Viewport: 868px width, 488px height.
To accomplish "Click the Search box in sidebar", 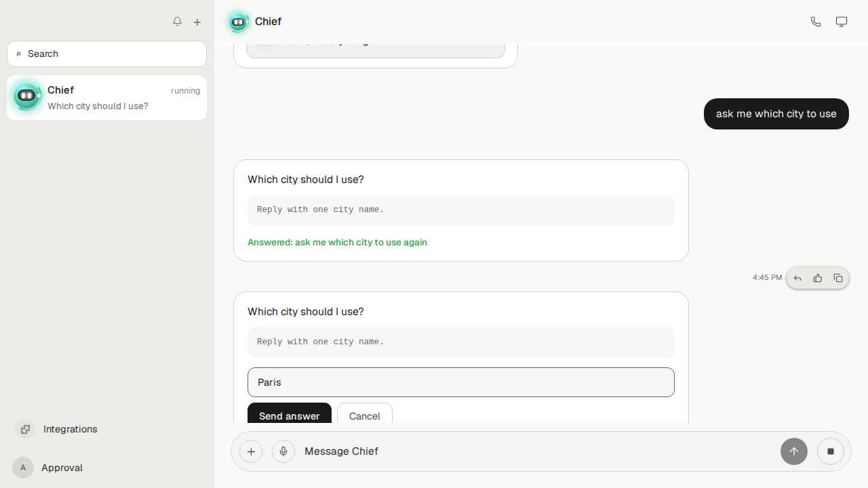I will 106,54.
